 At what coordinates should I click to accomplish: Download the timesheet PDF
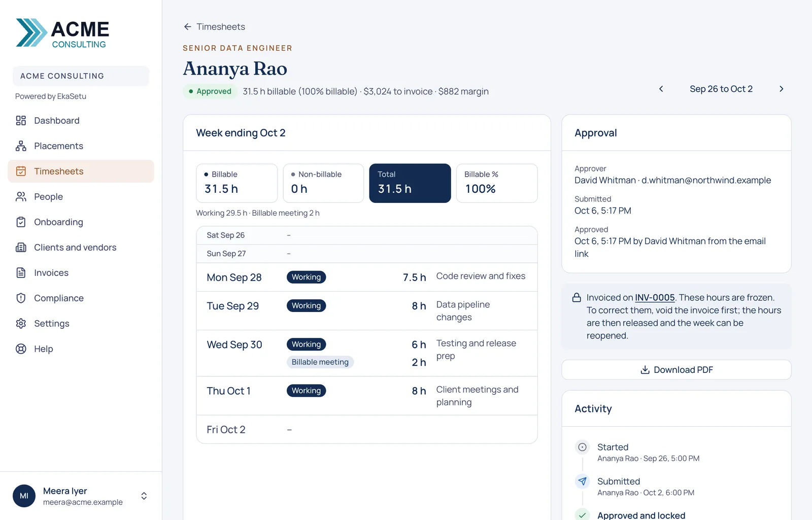[x=676, y=370]
